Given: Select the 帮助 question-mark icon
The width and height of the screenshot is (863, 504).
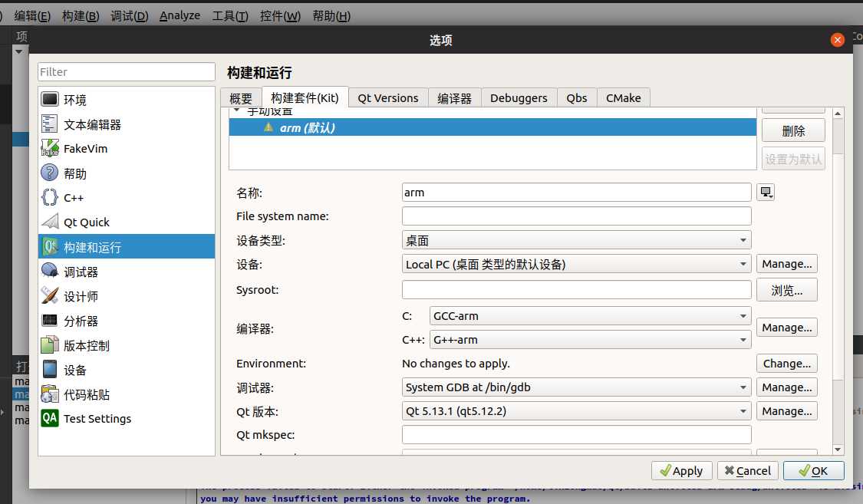Looking at the screenshot, I should 50,173.
